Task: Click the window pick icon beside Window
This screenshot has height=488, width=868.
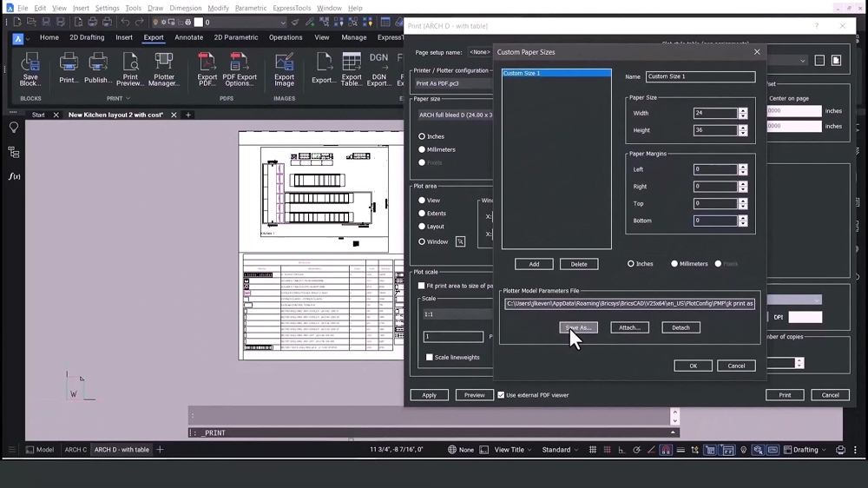Action: coord(460,241)
